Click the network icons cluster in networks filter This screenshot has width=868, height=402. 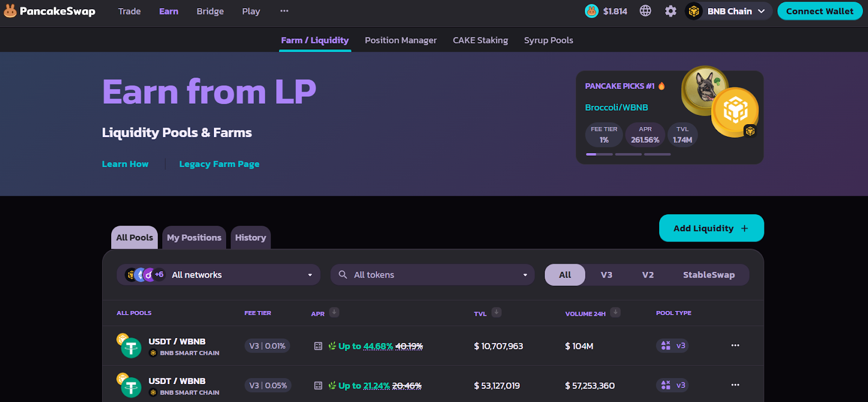(x=144, y=275)
